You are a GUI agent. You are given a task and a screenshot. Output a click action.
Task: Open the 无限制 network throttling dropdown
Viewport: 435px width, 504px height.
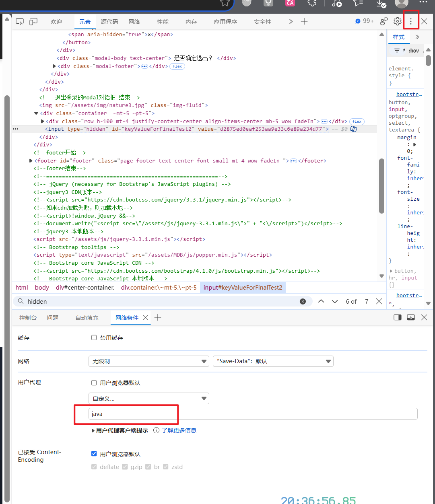click(x=149, y=361)
